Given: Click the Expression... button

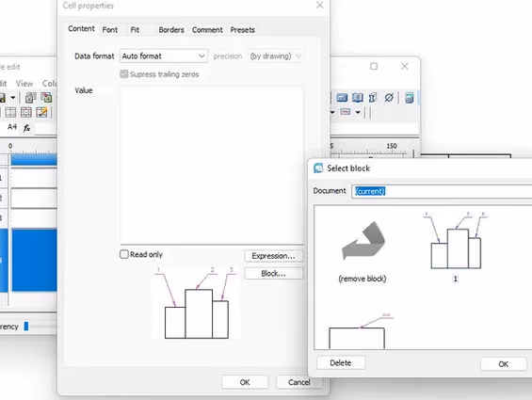Looking at the screenshot, I should click(273, 256).
